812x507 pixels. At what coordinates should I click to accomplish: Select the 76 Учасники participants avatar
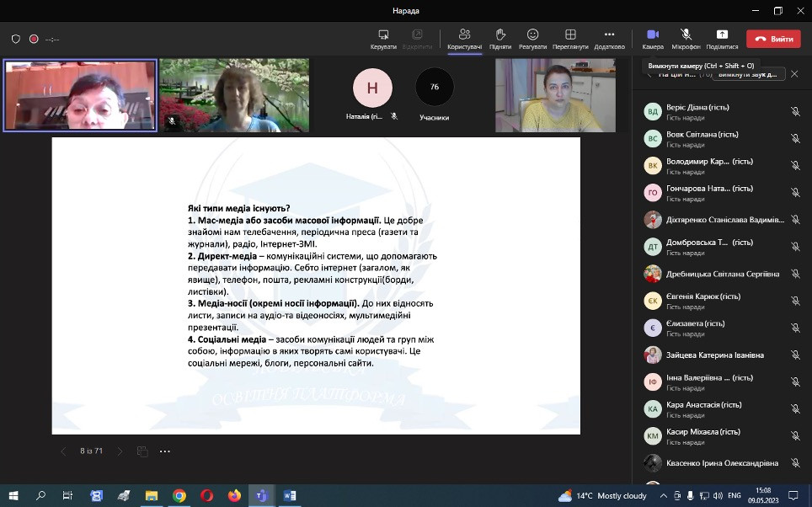[x=435, y=87]
